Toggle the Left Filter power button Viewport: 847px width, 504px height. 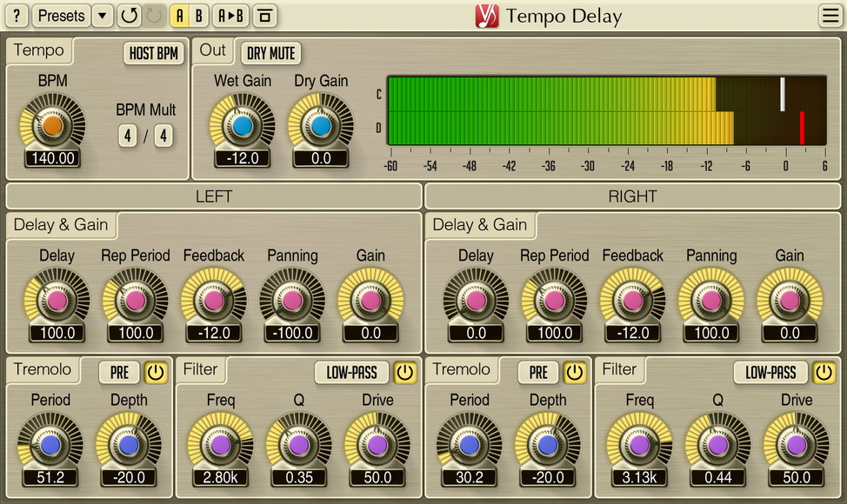click(404, 372)
